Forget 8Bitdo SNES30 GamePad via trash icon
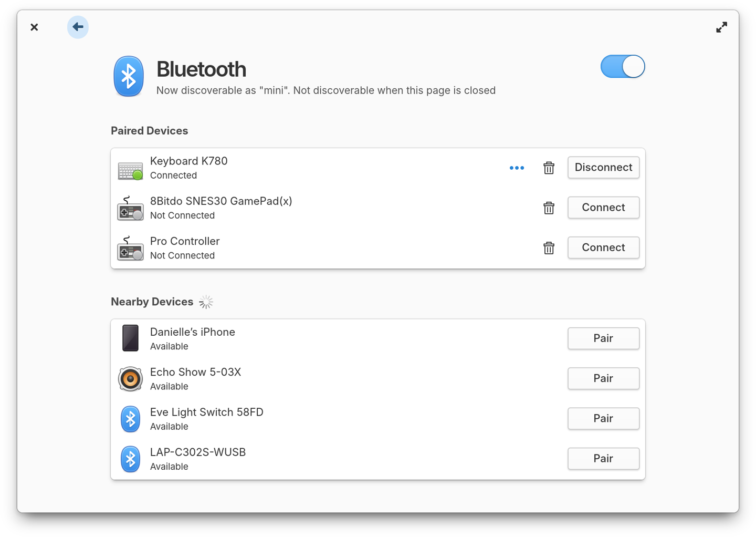Viewport: 756px width, 537px height. tap(549, 208)
